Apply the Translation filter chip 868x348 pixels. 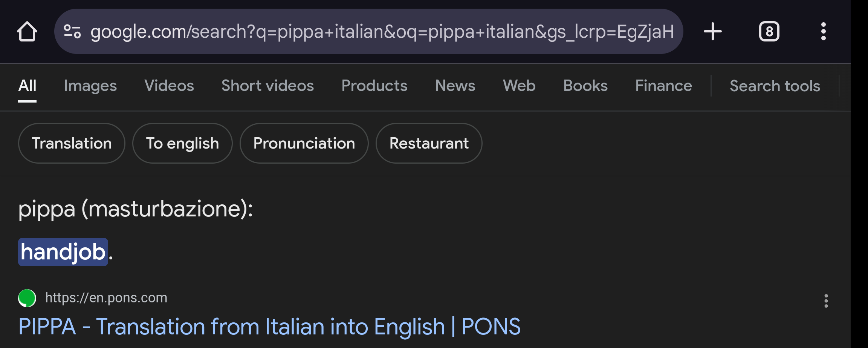point(72,143)
